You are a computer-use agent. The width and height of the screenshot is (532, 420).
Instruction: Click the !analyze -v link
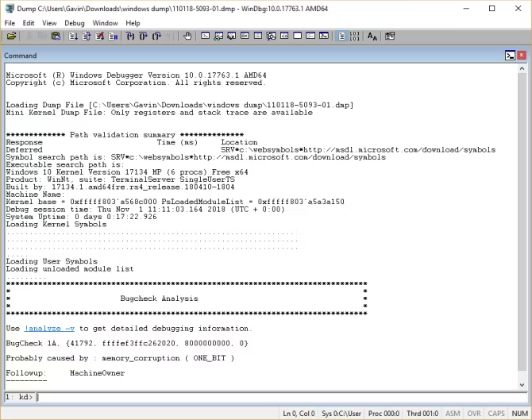click(x=49, y=329)
